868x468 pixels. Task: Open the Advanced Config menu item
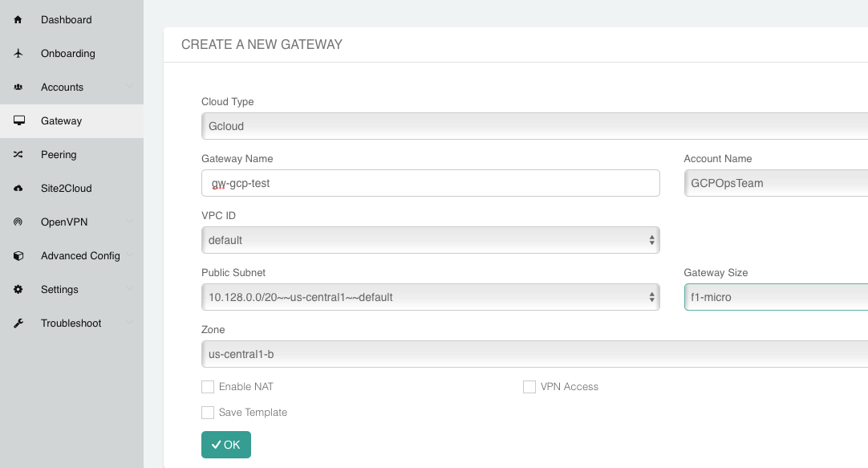(x=80, y=255)
